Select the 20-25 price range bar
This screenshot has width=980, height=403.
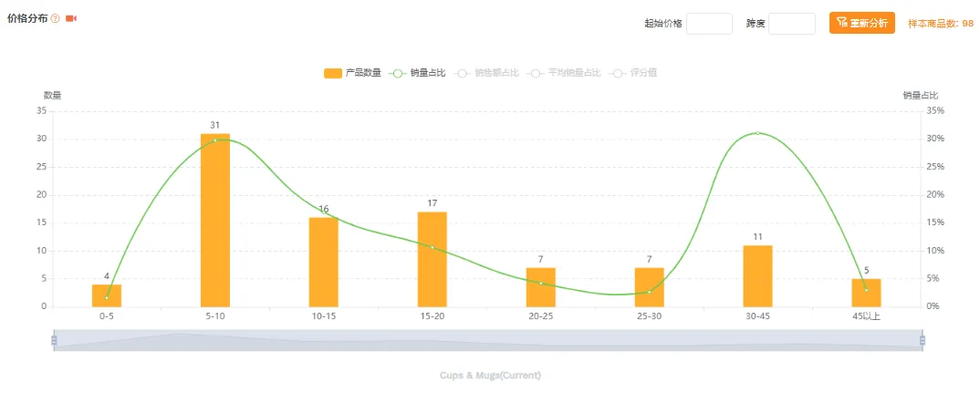pyautogui.click(x=540, y=287)
